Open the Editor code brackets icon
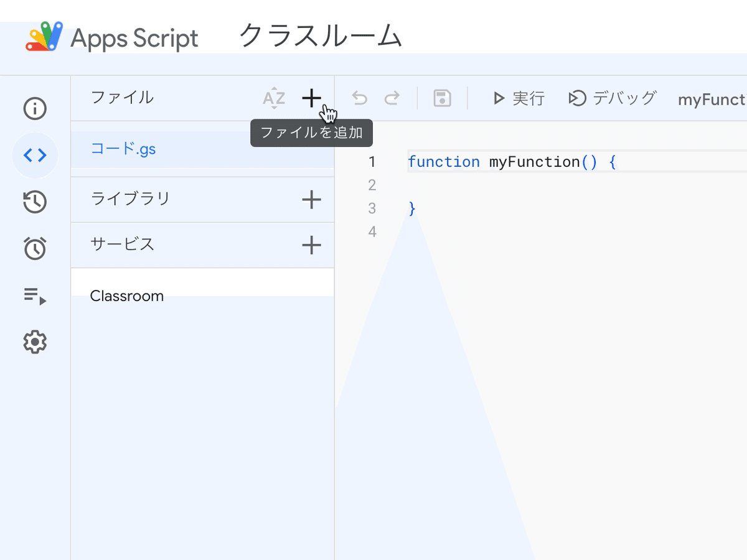The image size is (747, 560). (35, 156)
